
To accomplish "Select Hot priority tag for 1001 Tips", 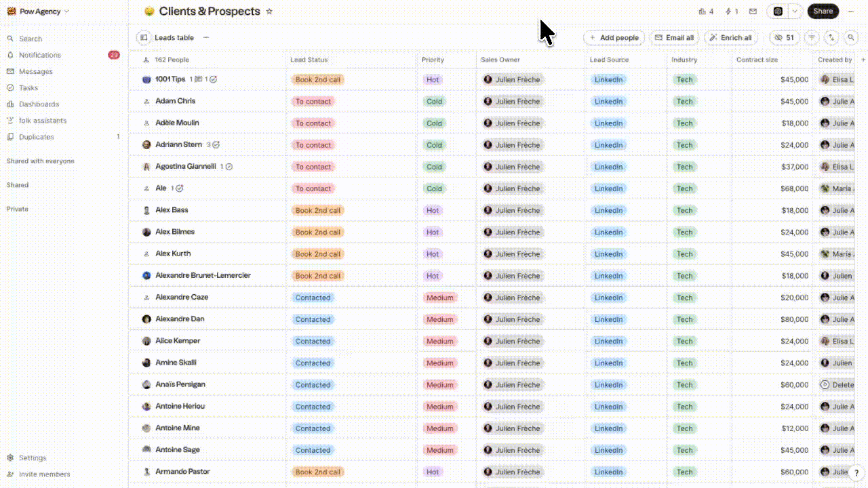I will 432,79.
